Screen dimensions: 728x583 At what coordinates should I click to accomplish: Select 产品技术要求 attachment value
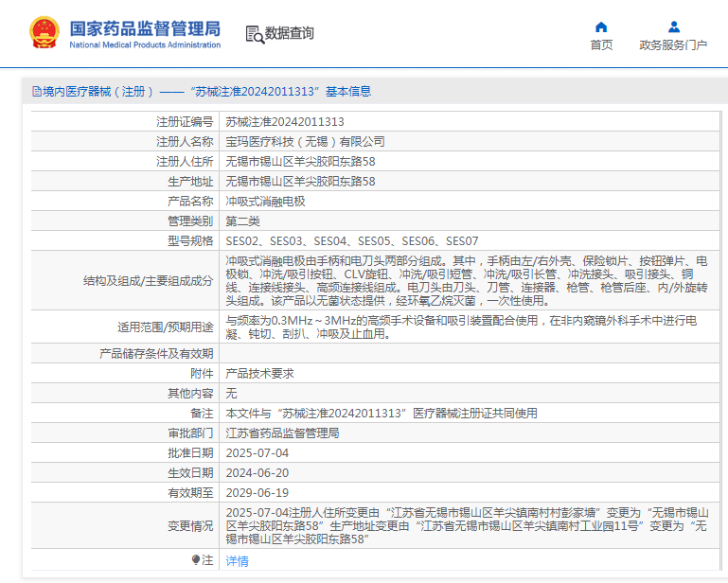259,374
